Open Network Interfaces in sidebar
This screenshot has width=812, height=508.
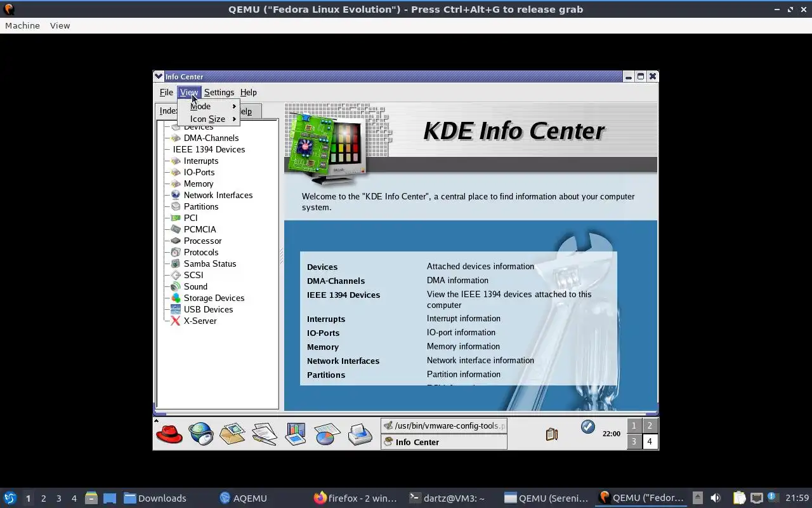click(x=218, y=195)
